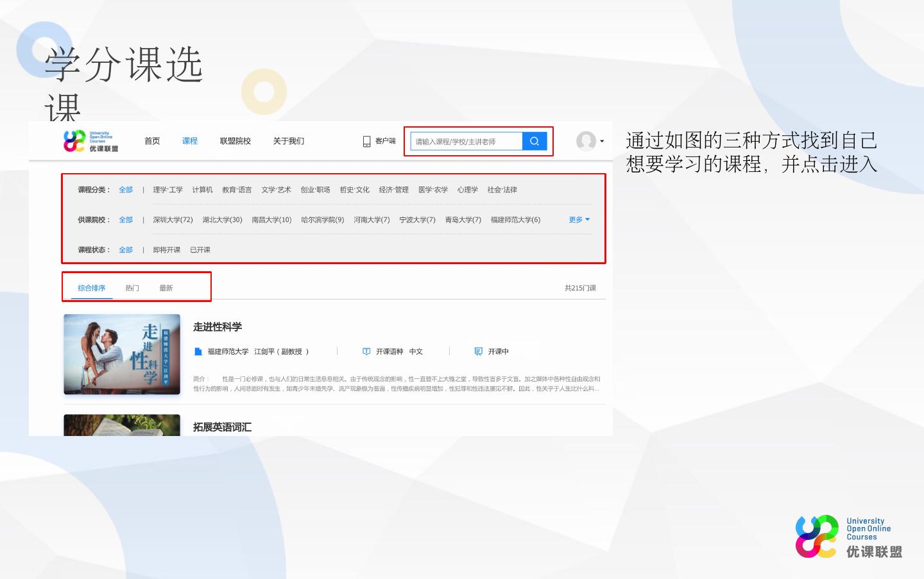Expand 更多 to show more universities
924x579 pixels.
[579, 220]
